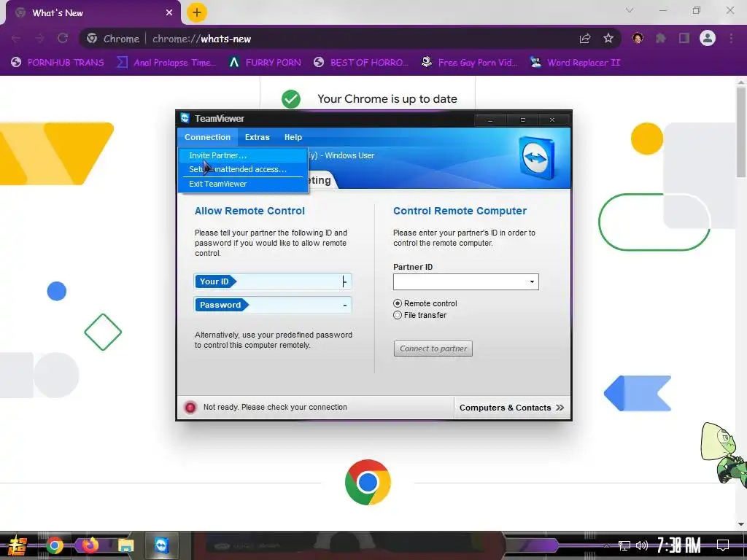Open a new Chrome tab
Screen dimensions: 747x560
[197, 13]
